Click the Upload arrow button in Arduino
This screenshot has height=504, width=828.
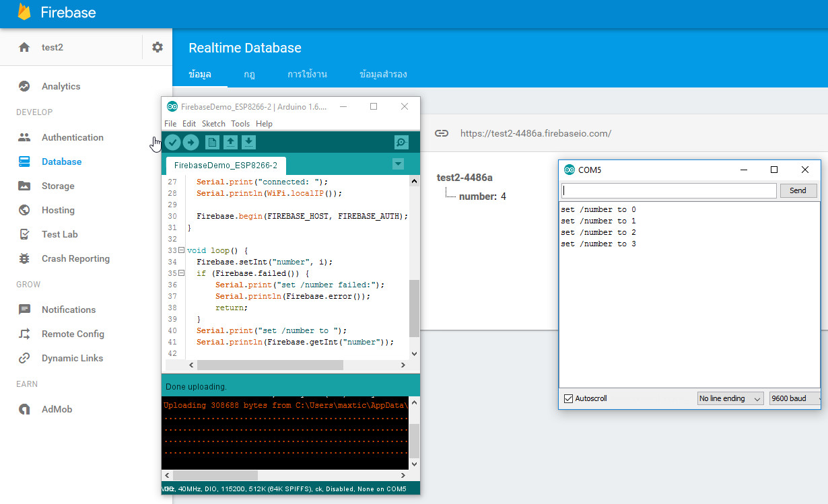coord(191,142)
